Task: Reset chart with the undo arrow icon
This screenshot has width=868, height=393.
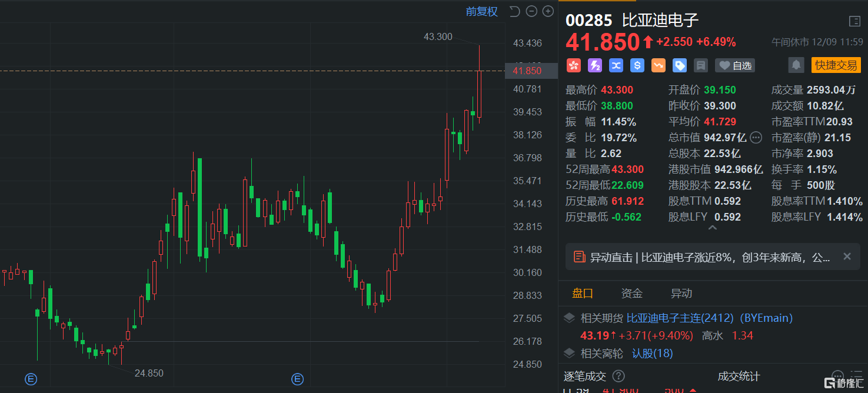Action: click(x=515, y=11)
